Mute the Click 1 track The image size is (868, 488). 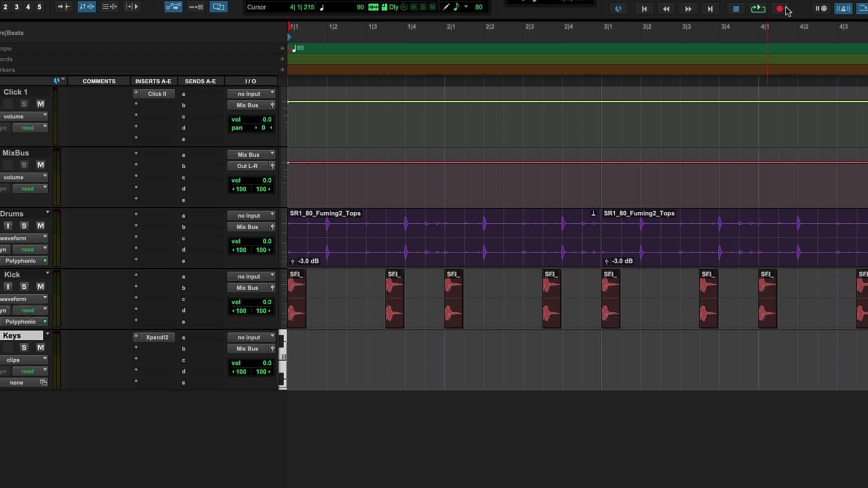click(41, 104)
